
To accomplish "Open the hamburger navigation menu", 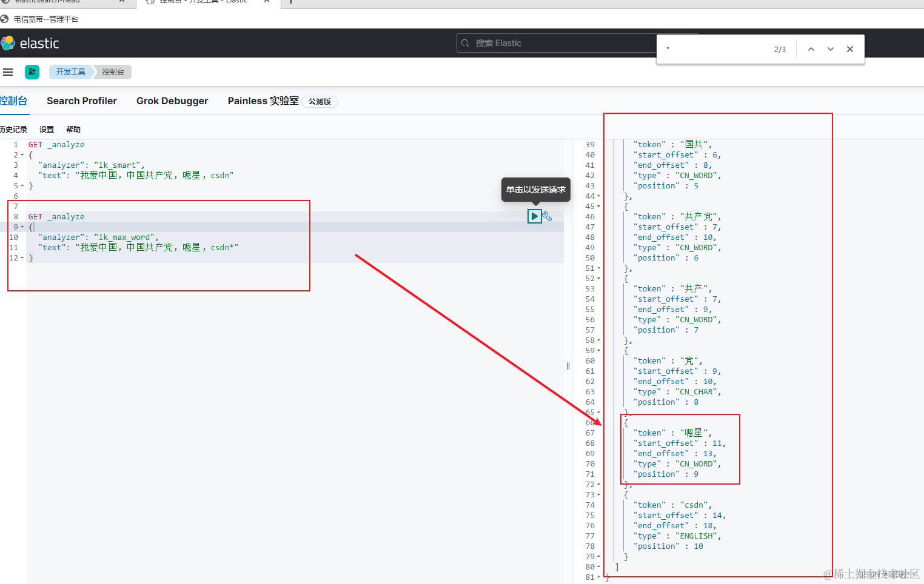I will pos(8,72).
